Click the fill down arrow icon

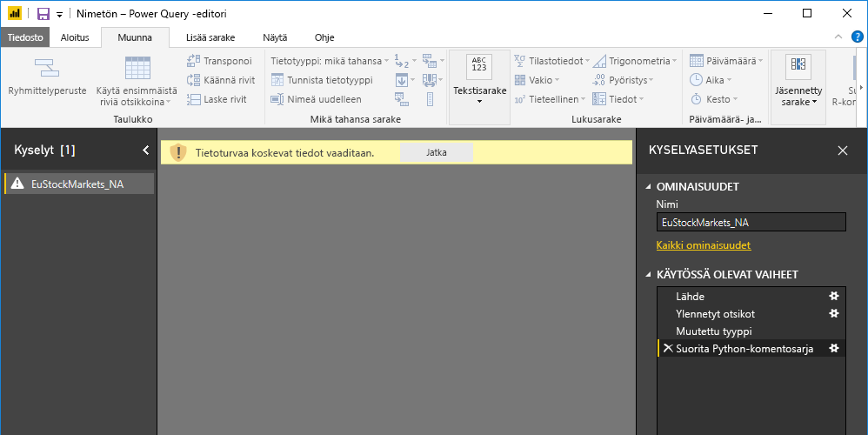click(x=401, y=80)
